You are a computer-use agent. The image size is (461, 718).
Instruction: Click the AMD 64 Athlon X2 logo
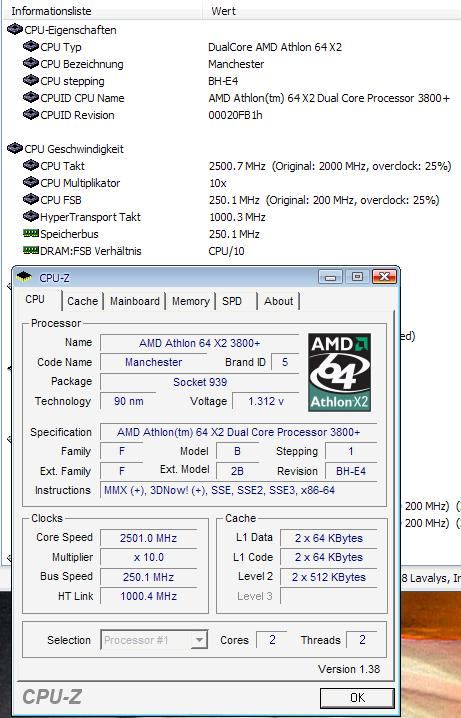339,372
